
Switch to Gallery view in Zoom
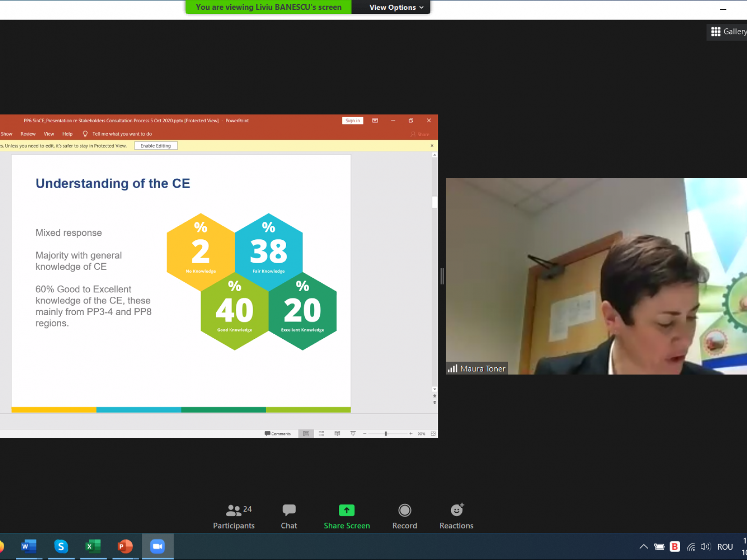coord(728,32)
